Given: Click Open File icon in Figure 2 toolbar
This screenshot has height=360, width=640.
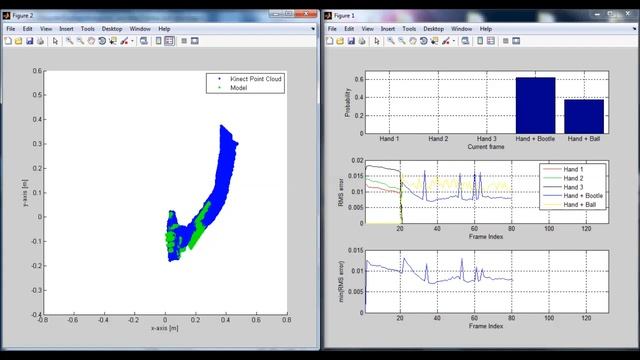Looking at the screenshot, I should (x=19, y=41).
